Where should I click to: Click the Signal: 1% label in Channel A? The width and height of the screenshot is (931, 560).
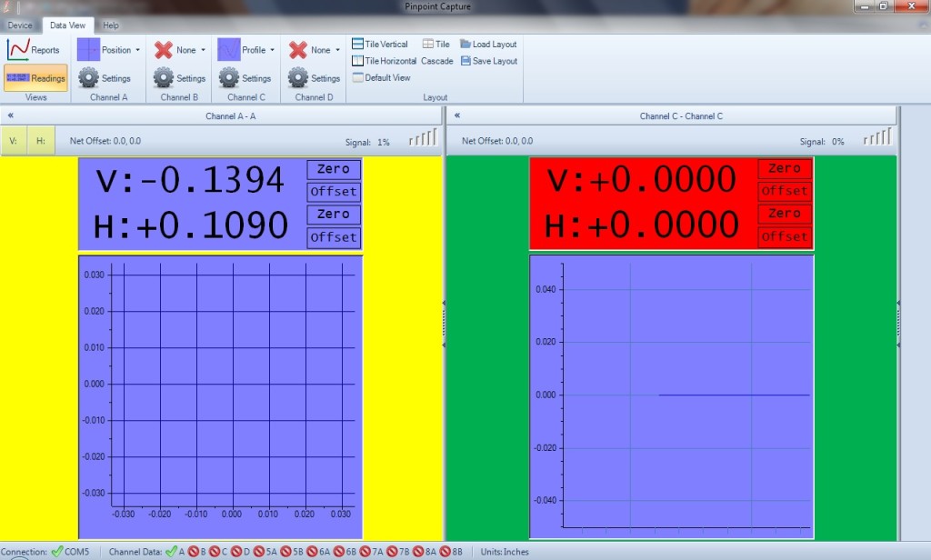pos(367,142)
